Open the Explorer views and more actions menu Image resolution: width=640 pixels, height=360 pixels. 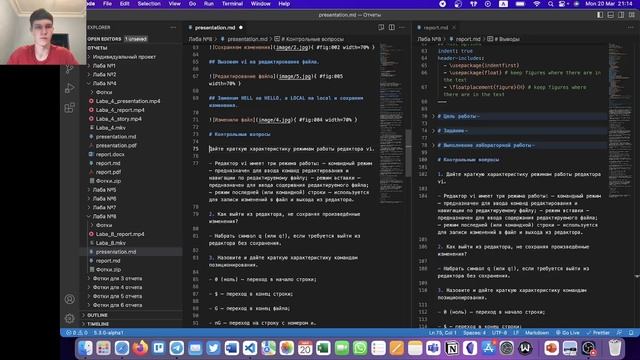[x=173, y=27]
